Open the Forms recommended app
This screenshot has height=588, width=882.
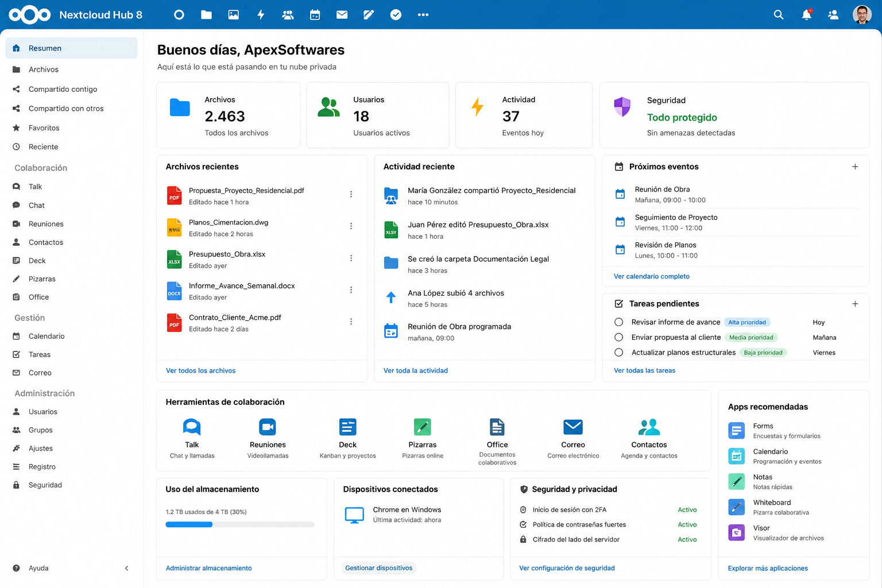(x=775, y=431)
